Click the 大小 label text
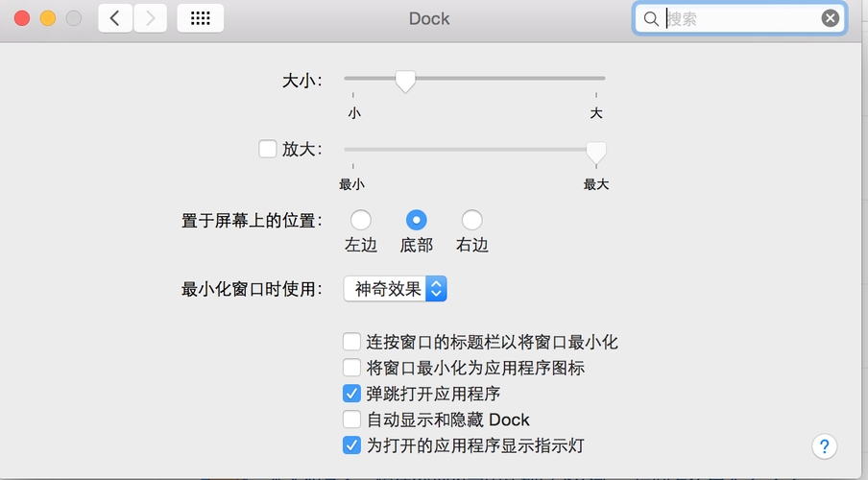Viewport: 868px width, 480px height. coord(302,81)
